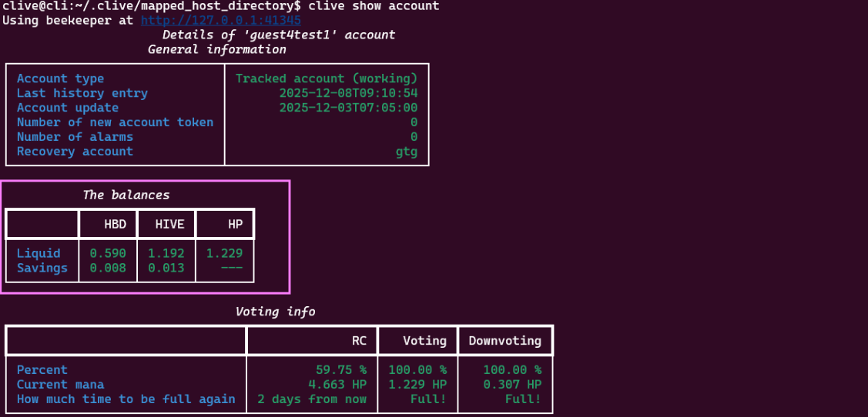
Task: Click the Downvoting column header
Action: point(504,340)
